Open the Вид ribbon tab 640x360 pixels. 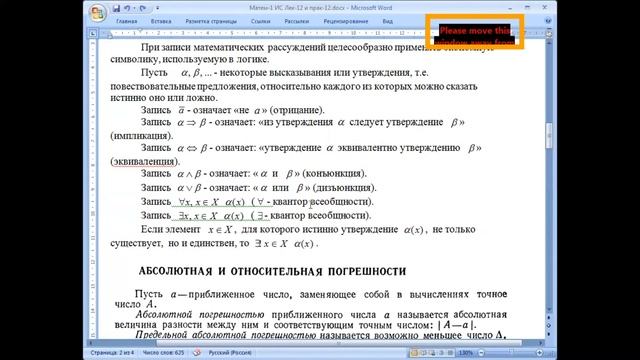coord(387,21)
